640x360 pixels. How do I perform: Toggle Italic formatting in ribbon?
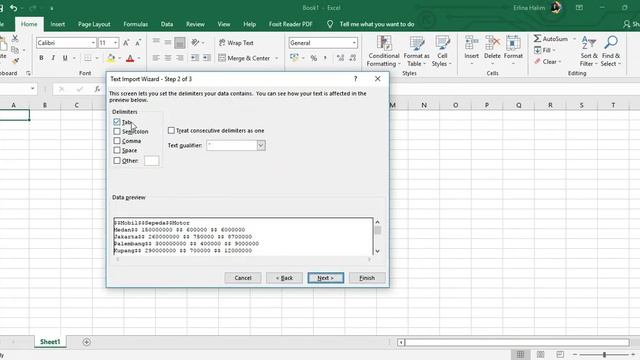pos(53,58)
